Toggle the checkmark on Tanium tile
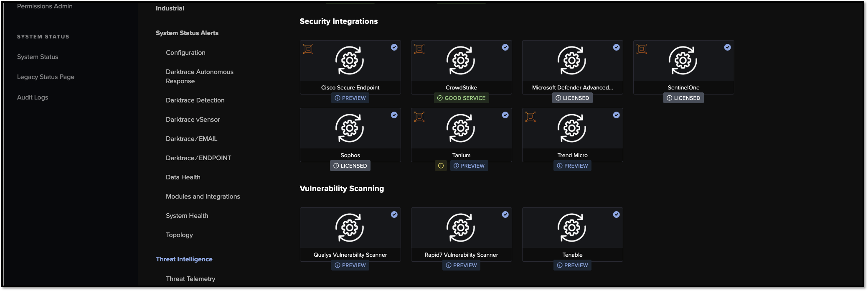 point(505,115)
